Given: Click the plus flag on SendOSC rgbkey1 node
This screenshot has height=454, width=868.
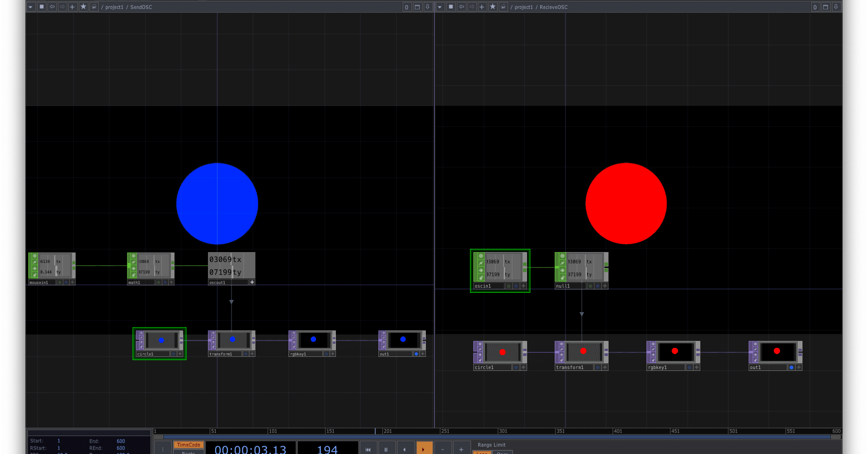Looking at the screenshot, I should [x=333, y=354].
